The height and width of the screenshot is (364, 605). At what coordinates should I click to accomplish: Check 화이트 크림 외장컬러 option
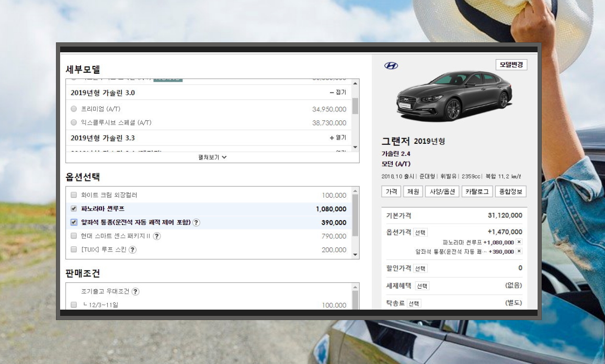(74, 195)
